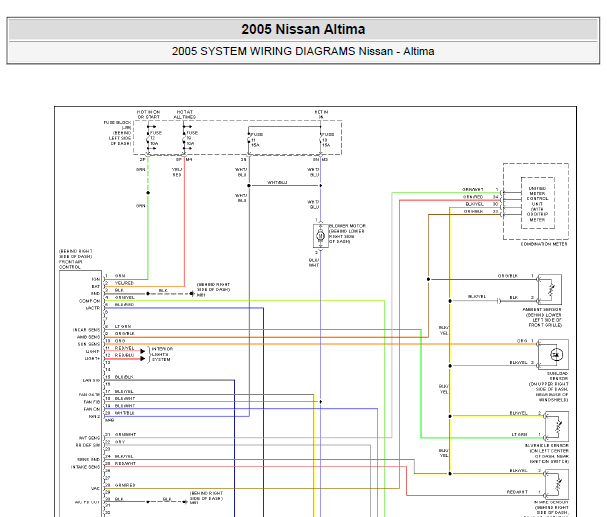Image resolution: width=607 pixels, height=517 pixels.
Task: Click the pin 8 "LT GRN" wire label
Action: [123, 326]
